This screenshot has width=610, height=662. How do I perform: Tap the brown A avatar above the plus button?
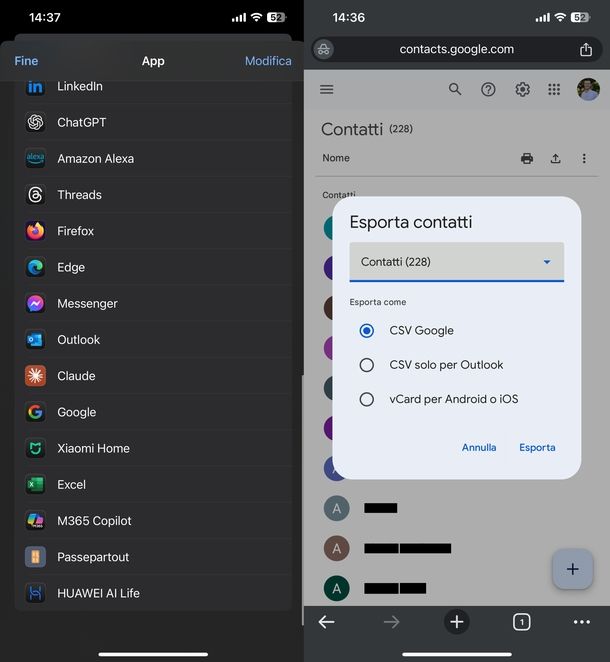coord(336,548)
